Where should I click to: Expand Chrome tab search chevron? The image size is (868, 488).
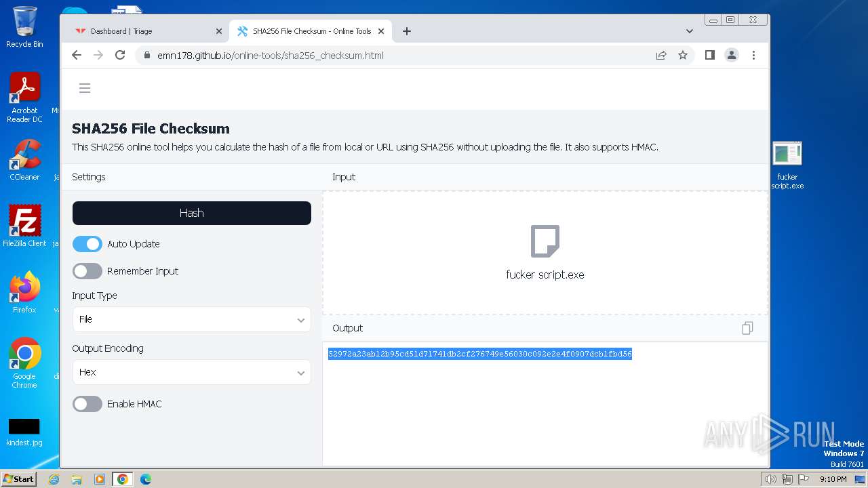690,31
